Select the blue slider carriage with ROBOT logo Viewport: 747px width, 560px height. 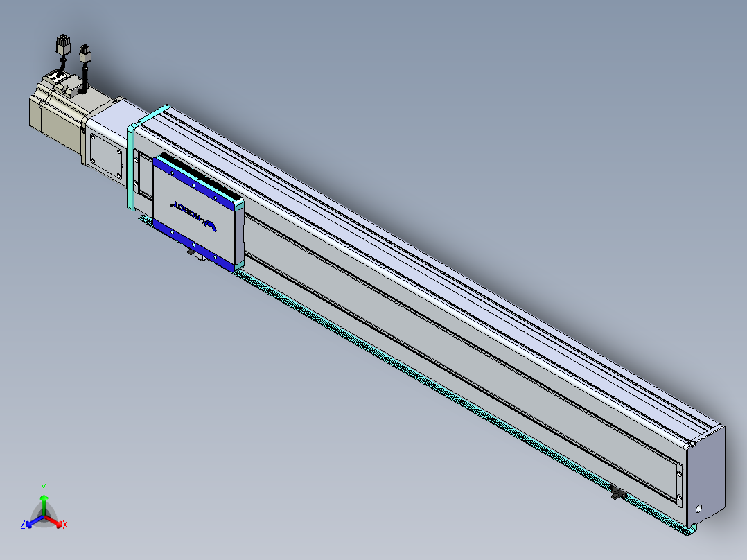[198, 212]
